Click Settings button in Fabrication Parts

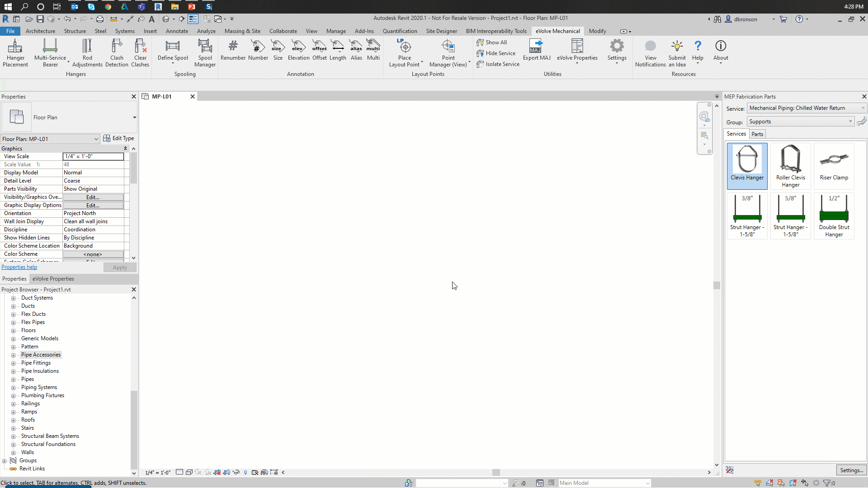[851, 470]
